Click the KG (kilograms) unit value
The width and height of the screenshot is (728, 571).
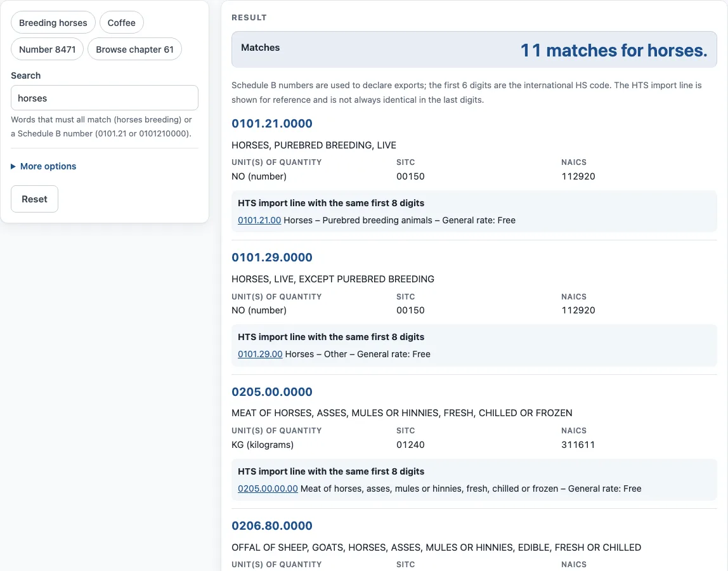[263, 445]
